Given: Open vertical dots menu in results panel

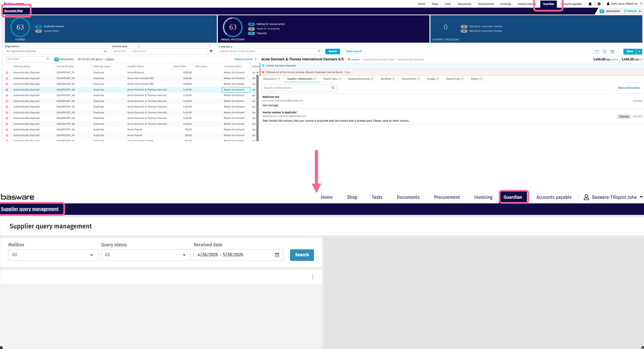Looking at the screenshot, I should (313, 277).
